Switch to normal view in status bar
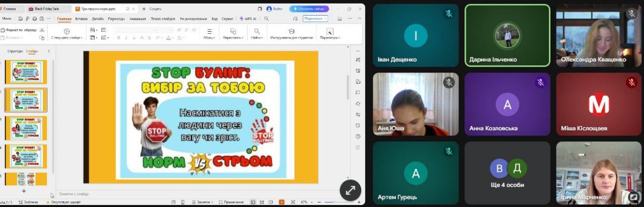The width and height of the screenshot is (644, 207). (x=253, y=202)
